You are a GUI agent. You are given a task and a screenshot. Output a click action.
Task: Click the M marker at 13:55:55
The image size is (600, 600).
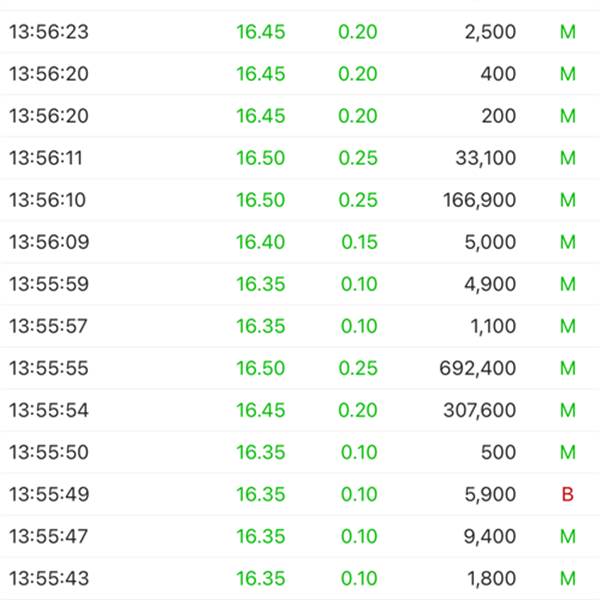click(567, 368)
